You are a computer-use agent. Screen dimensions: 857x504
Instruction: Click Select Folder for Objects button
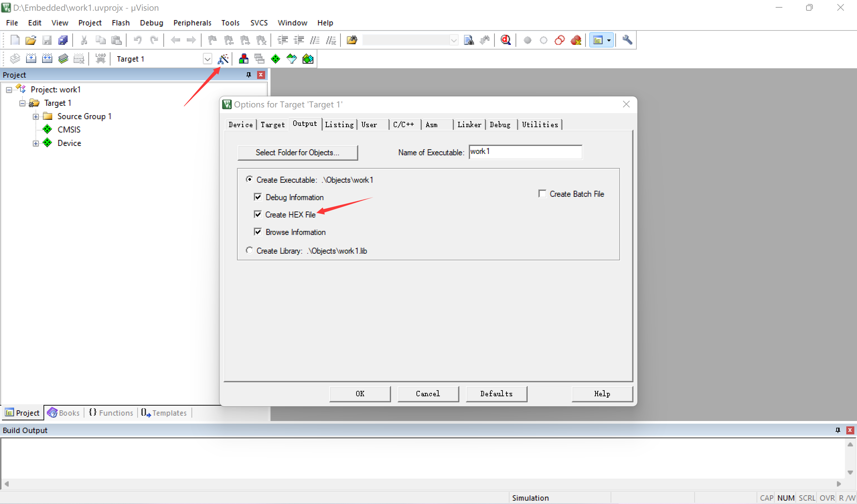point(298,152)
